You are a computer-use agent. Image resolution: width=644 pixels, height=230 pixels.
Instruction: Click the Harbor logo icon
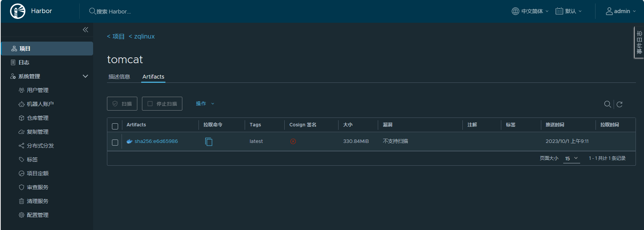click(18, 11)
